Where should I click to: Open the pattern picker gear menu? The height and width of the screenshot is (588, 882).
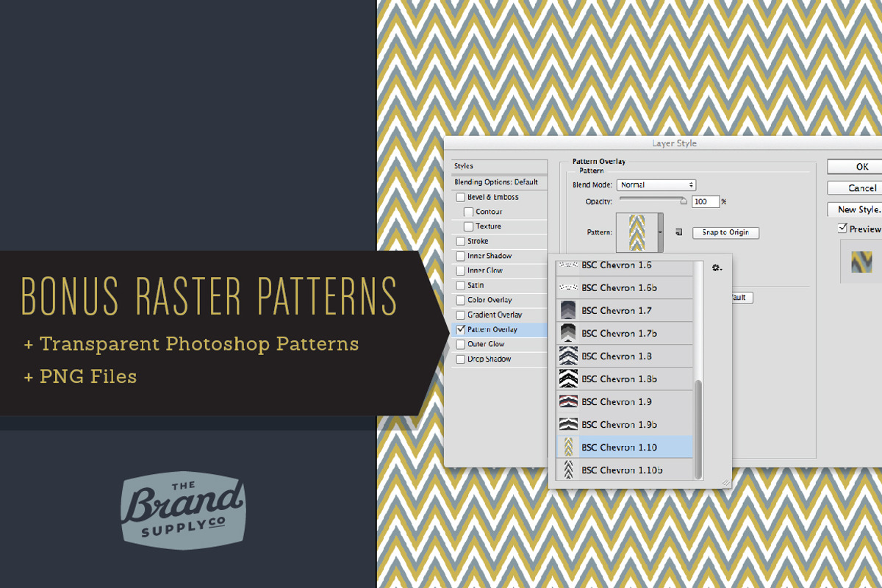(x=717, y=268)
